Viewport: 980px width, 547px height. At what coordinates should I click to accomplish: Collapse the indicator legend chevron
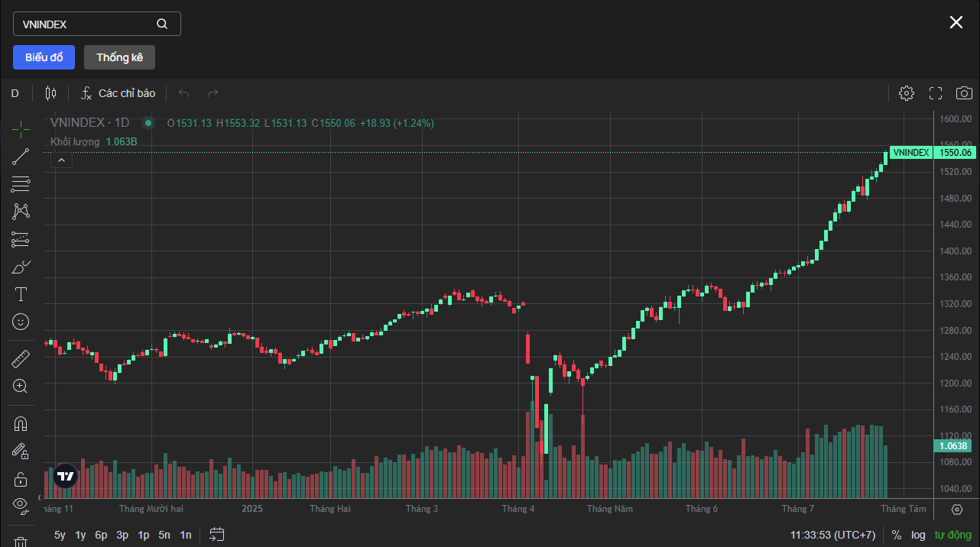(x=61, y=160)
